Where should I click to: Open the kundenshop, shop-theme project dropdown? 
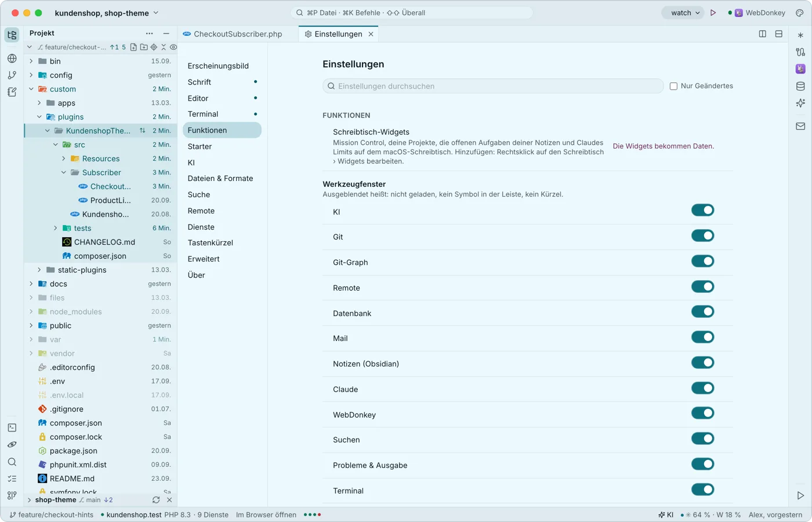click(107, 13)
